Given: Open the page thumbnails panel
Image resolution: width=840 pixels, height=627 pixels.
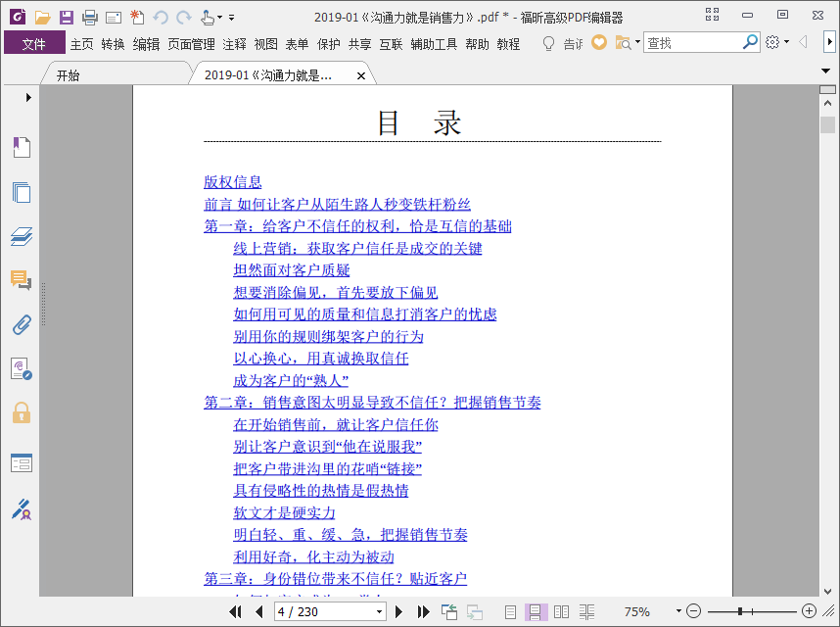Looking at the screenshot, I should click(x=22, y=192).
